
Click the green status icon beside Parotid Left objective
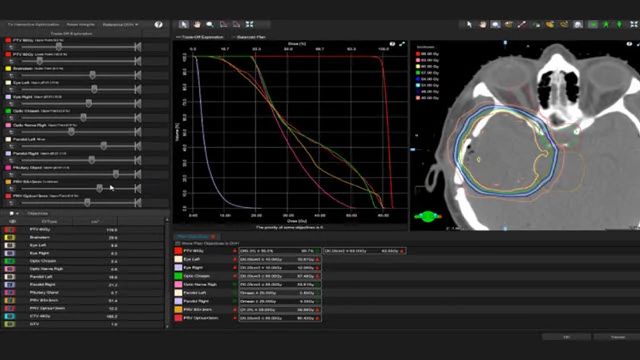point(235,293)
